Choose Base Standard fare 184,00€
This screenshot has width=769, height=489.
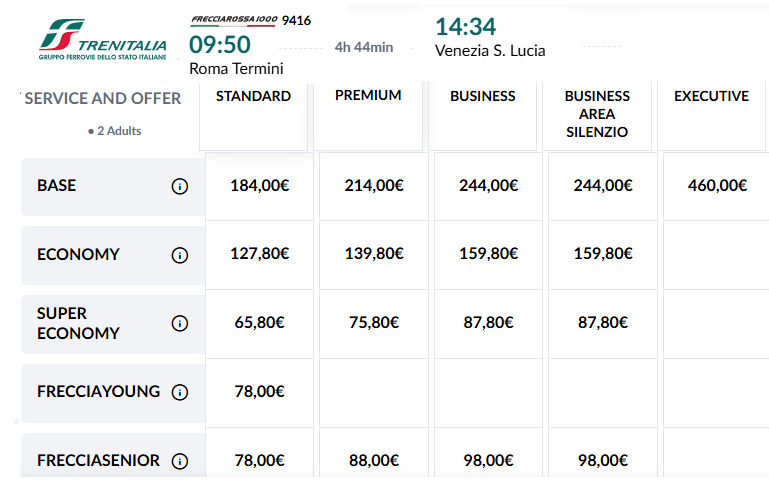point(259,186)
